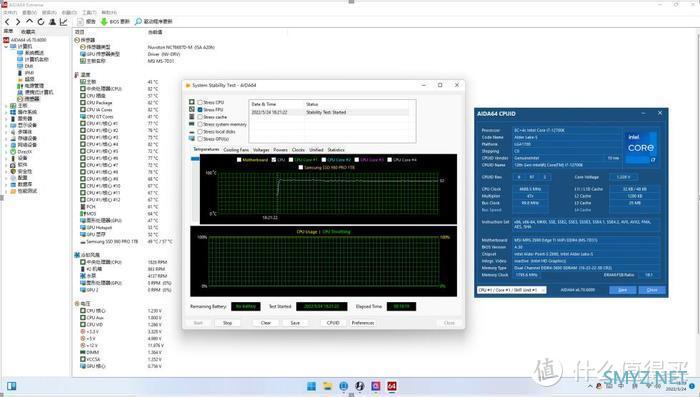
Task: Click the BIOS 更新 toolbar button
Action: 115,21
